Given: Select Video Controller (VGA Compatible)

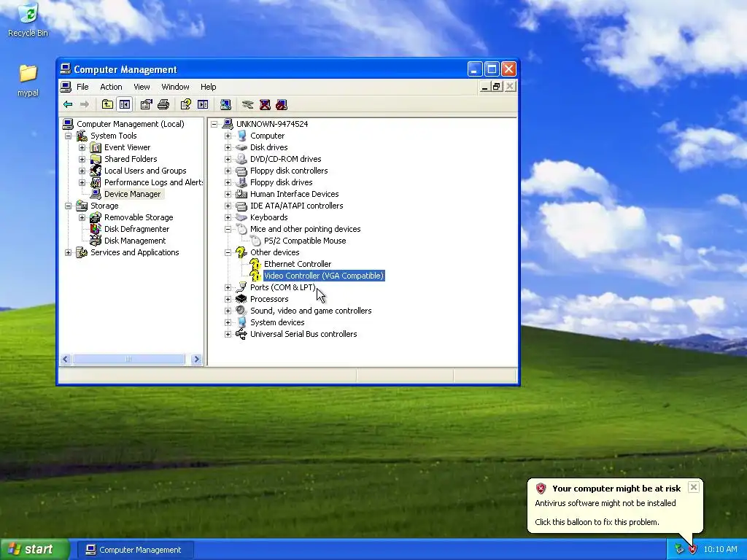Looking at the screenshot, I should click(324, 276).
